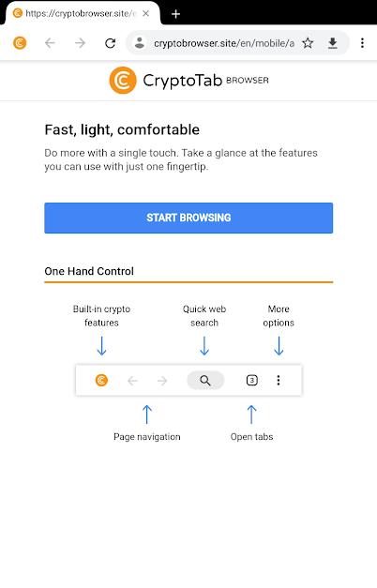Open downloads via the download icon
Image resolution: width=377 pixels, height=588 pixels.
tap(332, 43)
